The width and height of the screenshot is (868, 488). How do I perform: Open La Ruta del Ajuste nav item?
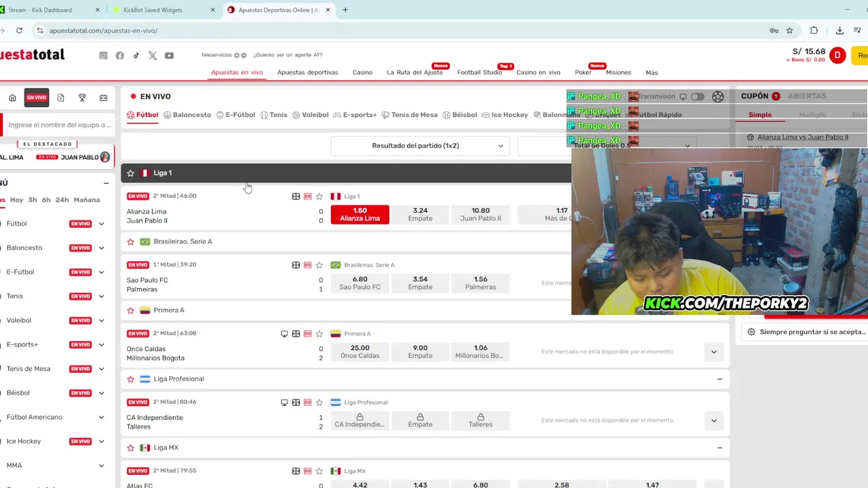tap(414, 73)
